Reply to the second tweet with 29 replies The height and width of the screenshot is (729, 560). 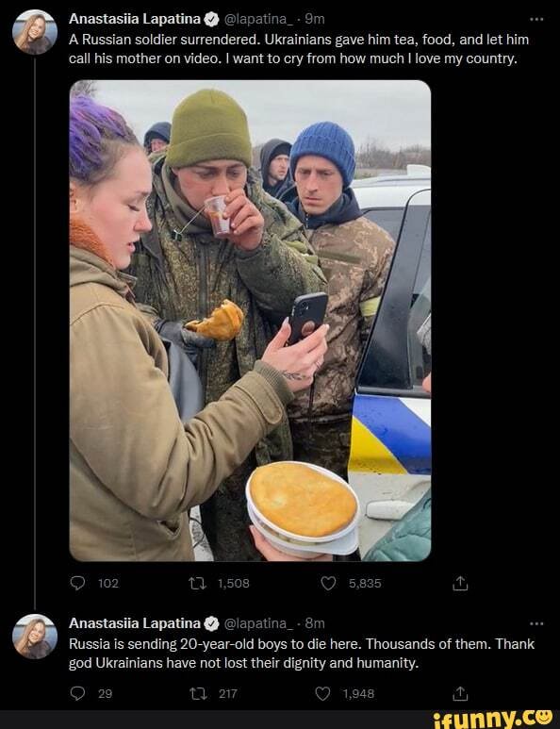click(77, 694)
